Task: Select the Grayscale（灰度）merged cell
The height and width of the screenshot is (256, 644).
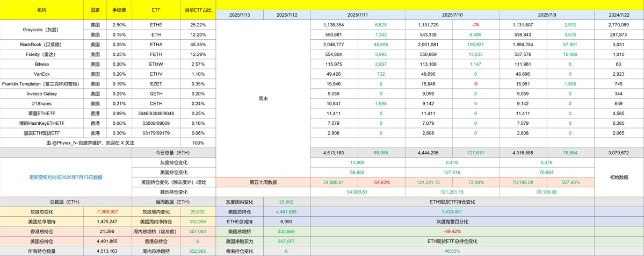Action: point(41,30)
